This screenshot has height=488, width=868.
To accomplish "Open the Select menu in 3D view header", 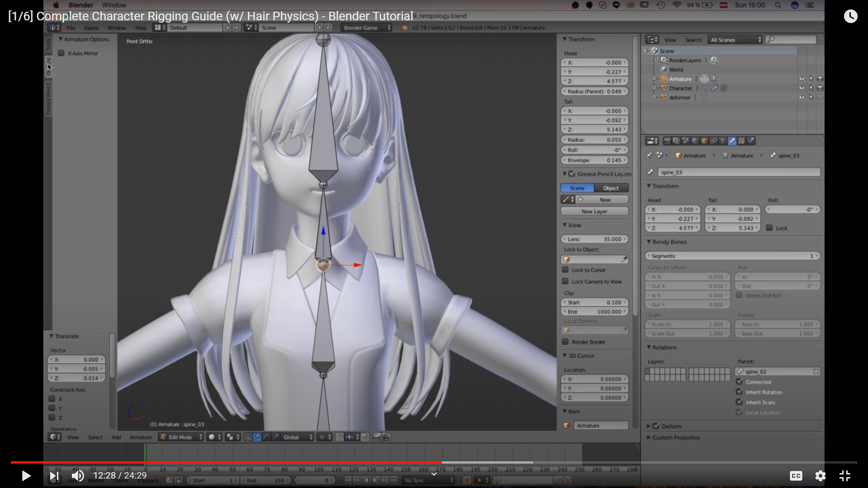I will (x=95, y=437).
